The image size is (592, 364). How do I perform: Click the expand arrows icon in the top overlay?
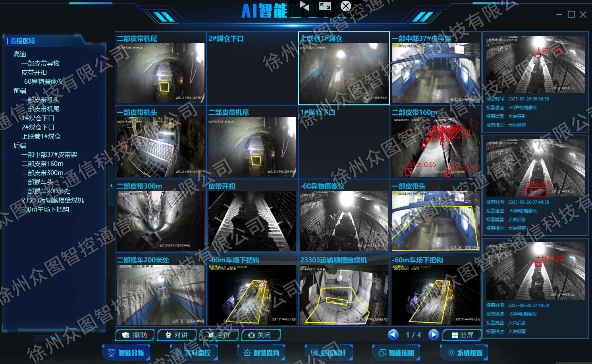[x=325, y=6]
